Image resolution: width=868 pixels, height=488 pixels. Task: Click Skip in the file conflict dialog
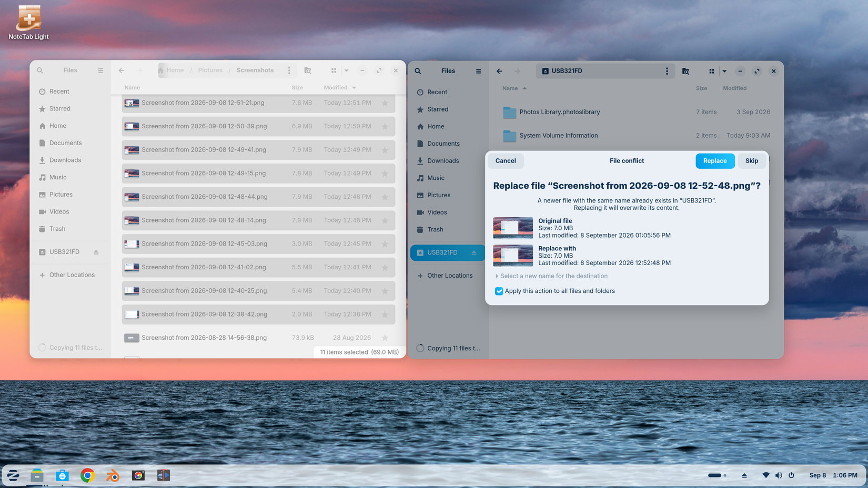click(752, 161)
